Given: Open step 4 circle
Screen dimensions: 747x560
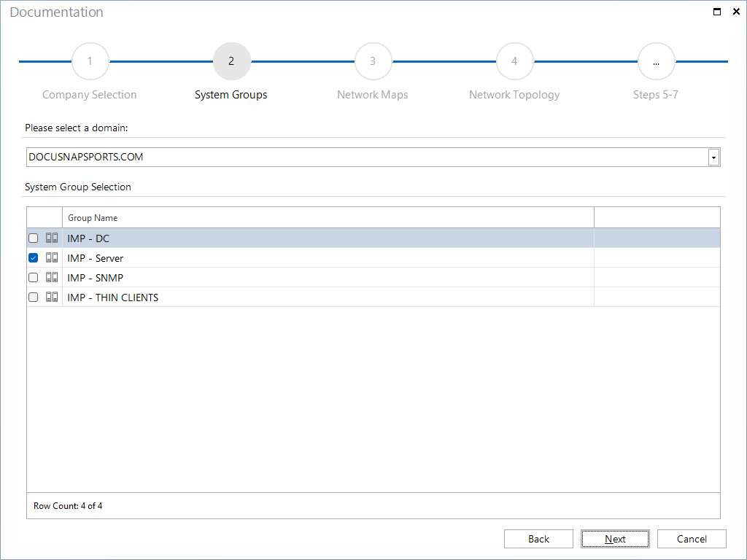Looking at the screenshot, I should [x=514, y=61].
